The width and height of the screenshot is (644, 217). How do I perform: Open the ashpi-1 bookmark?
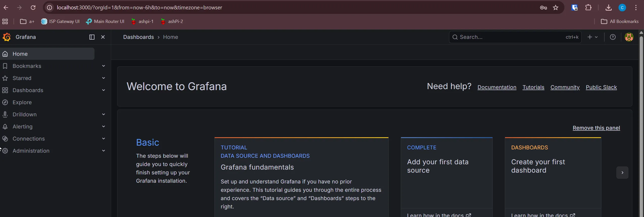tap(142, 21)
